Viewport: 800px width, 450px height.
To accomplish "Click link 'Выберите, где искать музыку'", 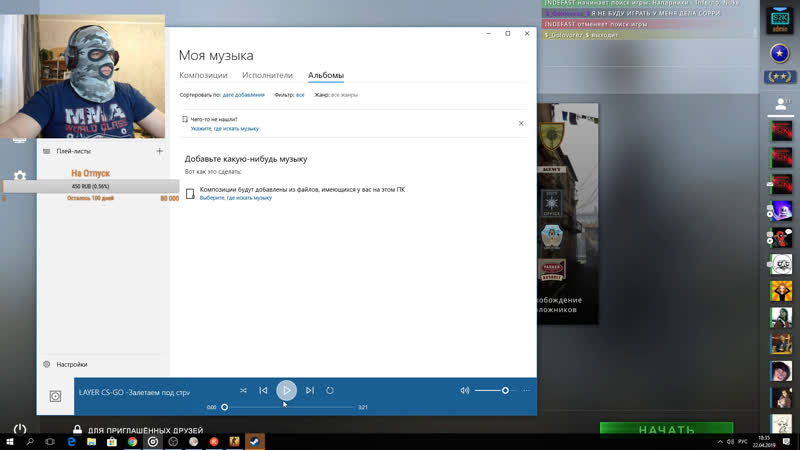I will (x=236, y=198).
